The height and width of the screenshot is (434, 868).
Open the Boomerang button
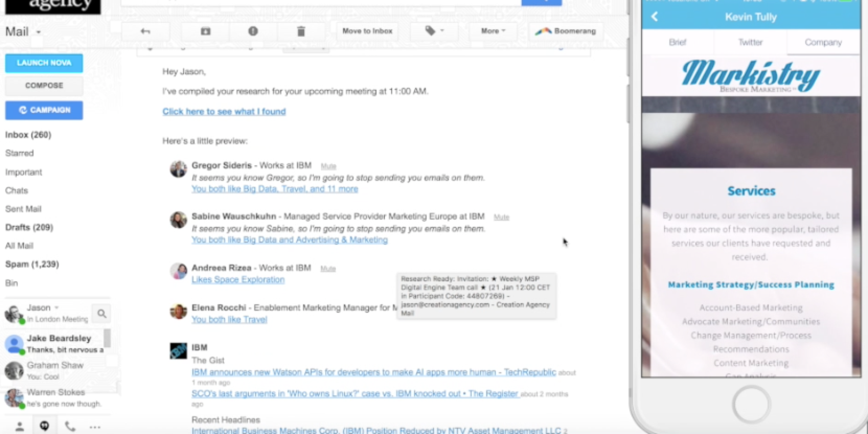point(566,31)
